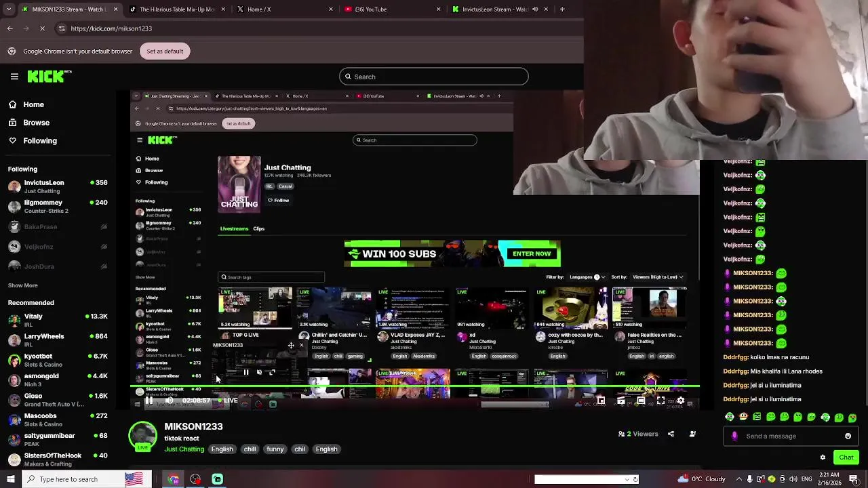Click the purple identity icon in chat input
The image size is (868, 488).
coord(734,436)
